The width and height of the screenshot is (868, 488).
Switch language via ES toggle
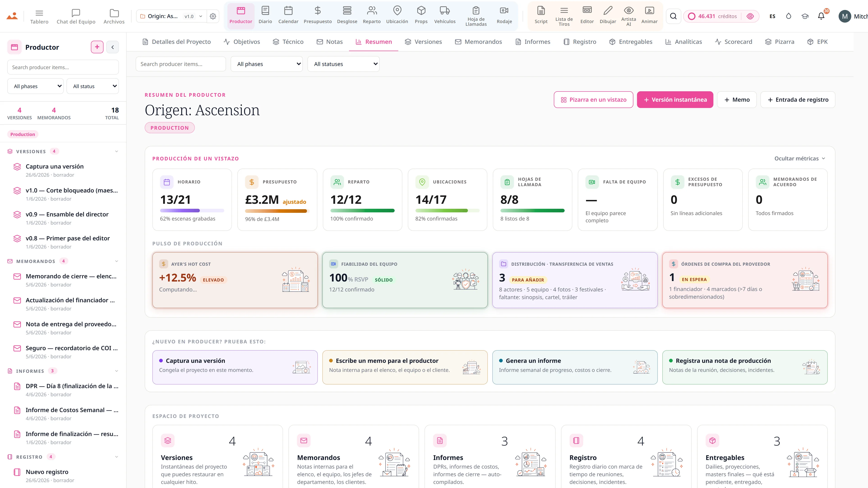(x=772, y=16)
